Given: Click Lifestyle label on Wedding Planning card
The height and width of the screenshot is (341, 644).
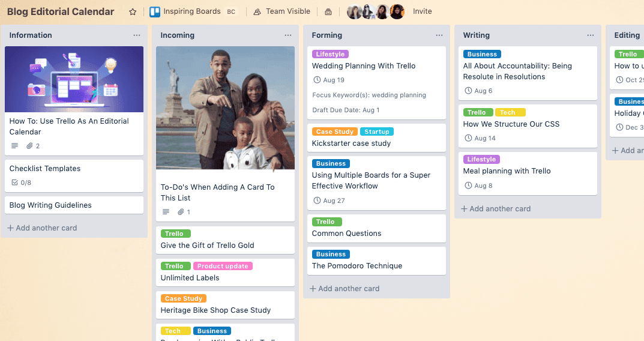Looking at the screenshot, I should (x=330, y=54).
